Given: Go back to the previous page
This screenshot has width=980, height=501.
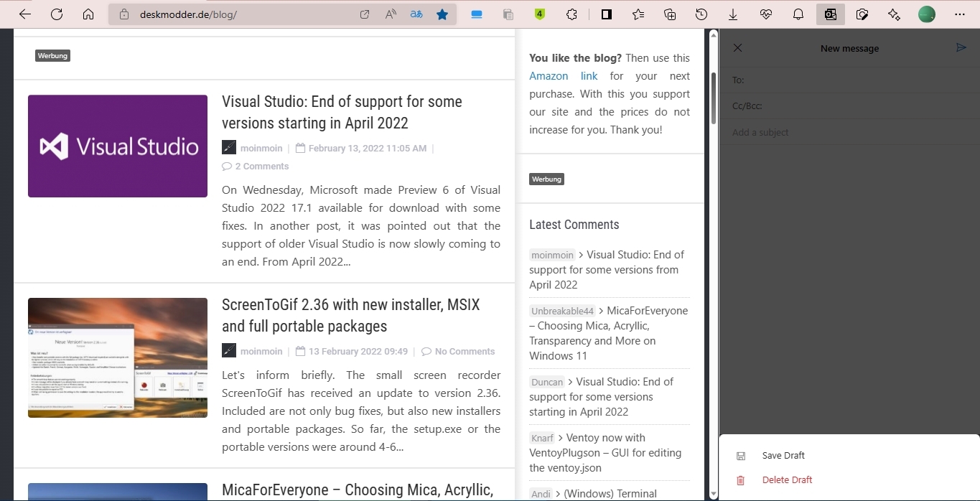Looking at the screenshot, I should tap(25, 14).
